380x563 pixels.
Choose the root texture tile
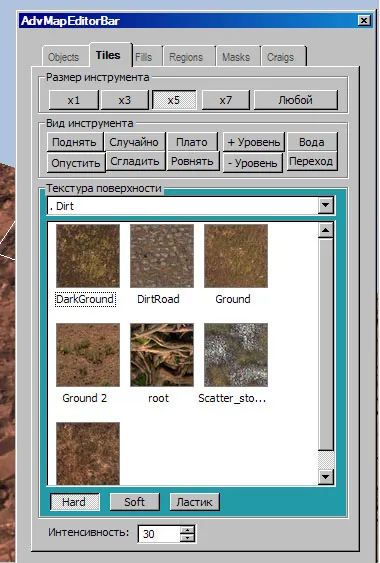pos(162,355)
